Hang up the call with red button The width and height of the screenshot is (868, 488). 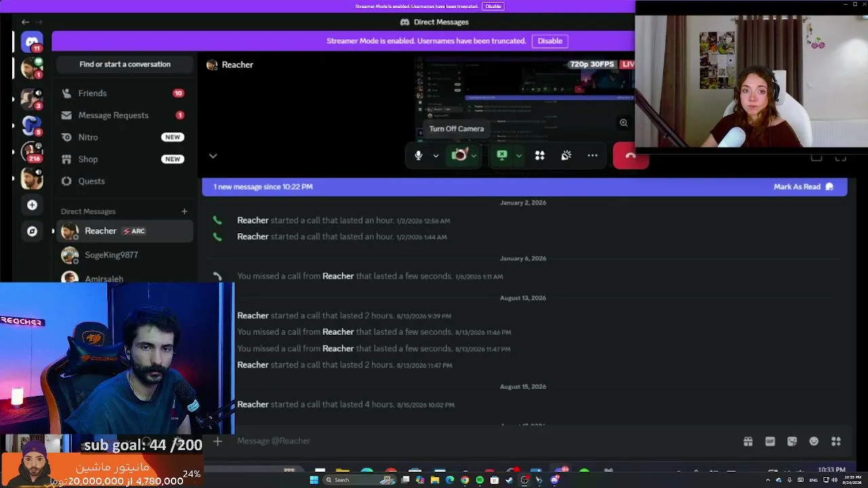click(630, 155)
